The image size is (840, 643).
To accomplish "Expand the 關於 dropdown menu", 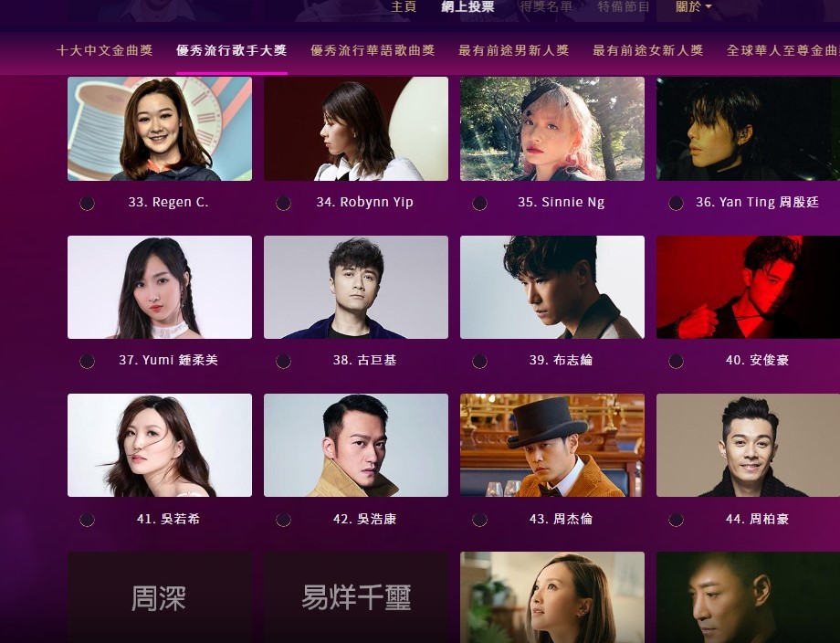I will coord(693,7).
